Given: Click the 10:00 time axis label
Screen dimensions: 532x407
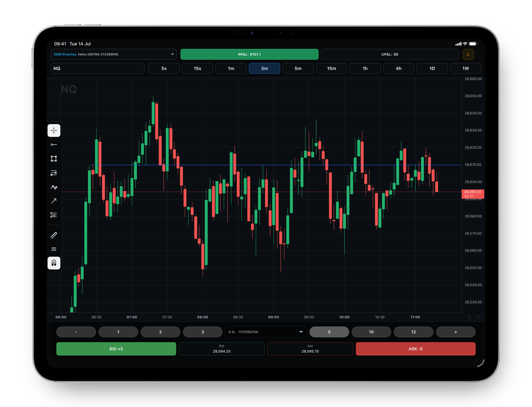Looking at the screenshot, I should (x=344, y=317).
